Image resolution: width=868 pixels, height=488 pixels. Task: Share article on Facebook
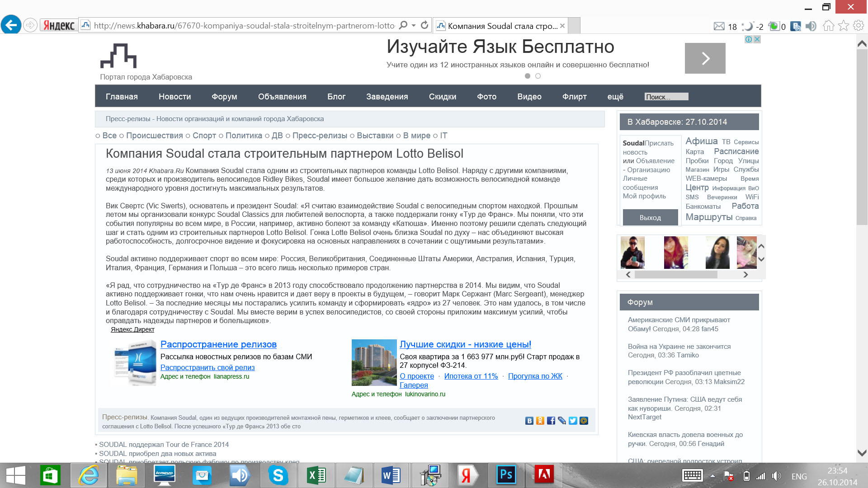click(x=551, y=421)
